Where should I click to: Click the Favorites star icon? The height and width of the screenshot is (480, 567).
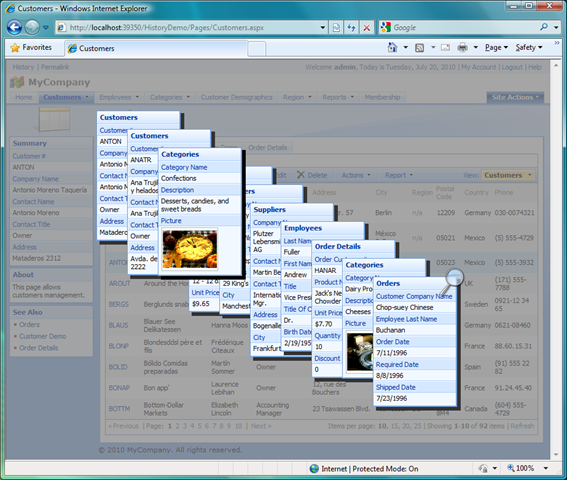[x=15, y=47]
